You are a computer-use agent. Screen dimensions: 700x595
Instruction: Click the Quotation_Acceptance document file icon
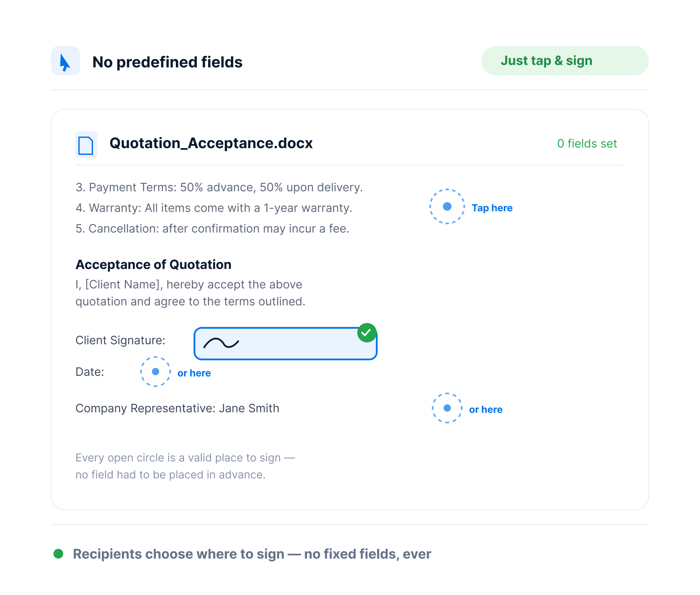(86, 144)
